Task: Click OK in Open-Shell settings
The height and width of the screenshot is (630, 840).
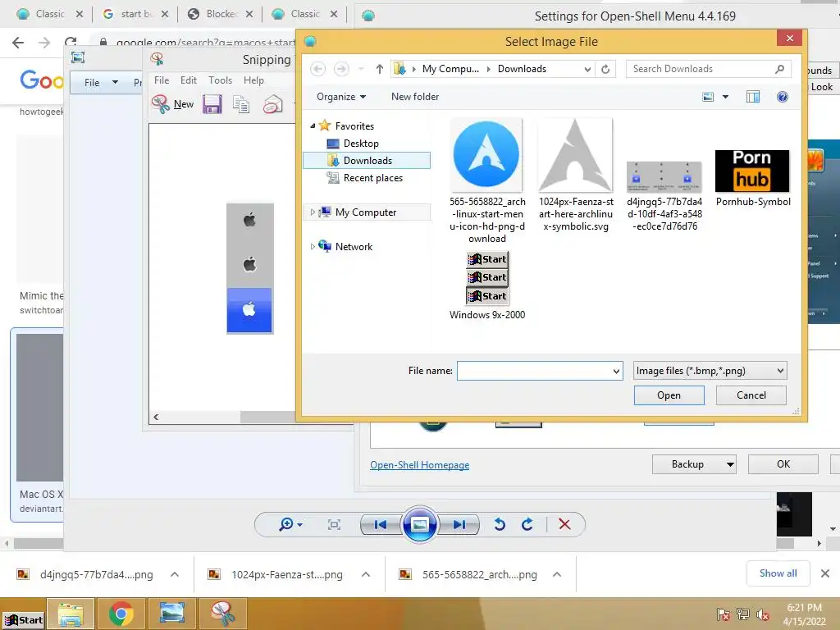Action: [783, 464]
